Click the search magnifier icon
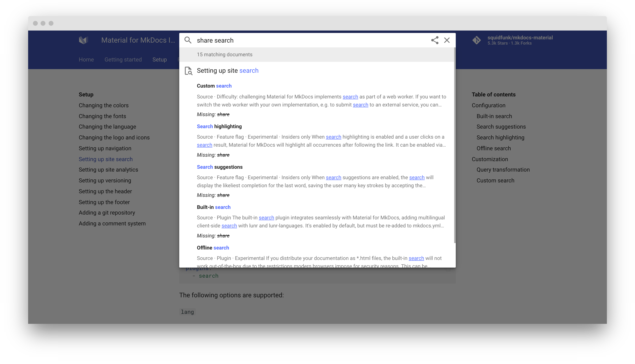 click(x=188, y=40)
